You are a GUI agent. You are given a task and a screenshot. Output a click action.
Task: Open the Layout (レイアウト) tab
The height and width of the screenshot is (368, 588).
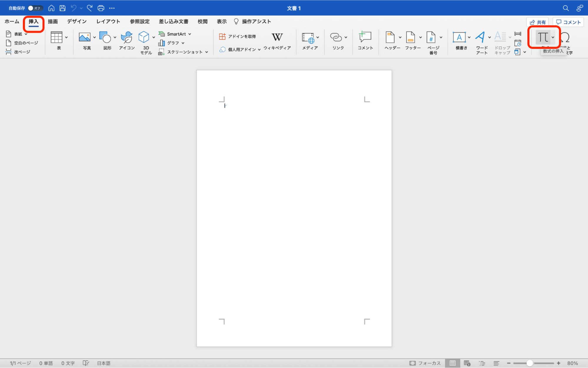108,21
